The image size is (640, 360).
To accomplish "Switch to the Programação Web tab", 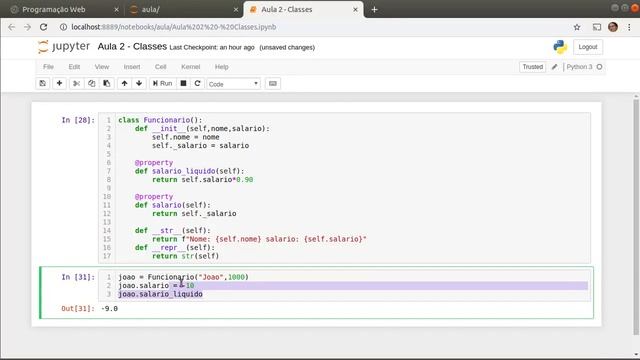I will coord(53,9).
